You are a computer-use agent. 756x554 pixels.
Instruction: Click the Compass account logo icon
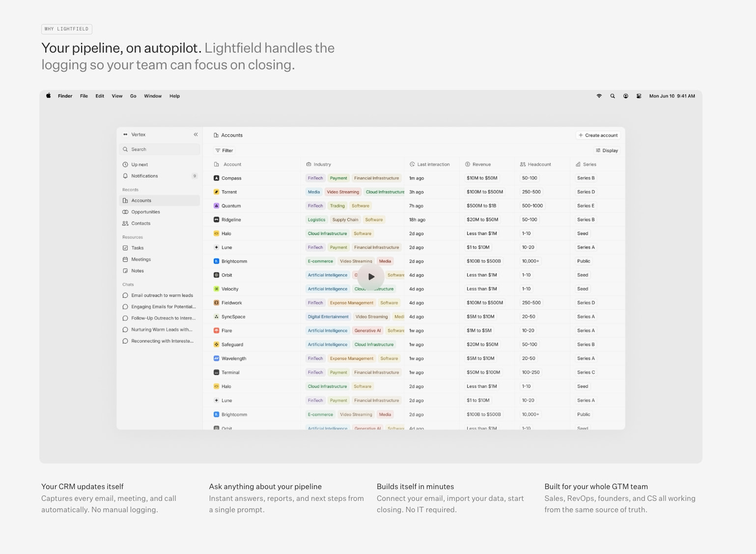pyautogui.click(x=216, y=178)
